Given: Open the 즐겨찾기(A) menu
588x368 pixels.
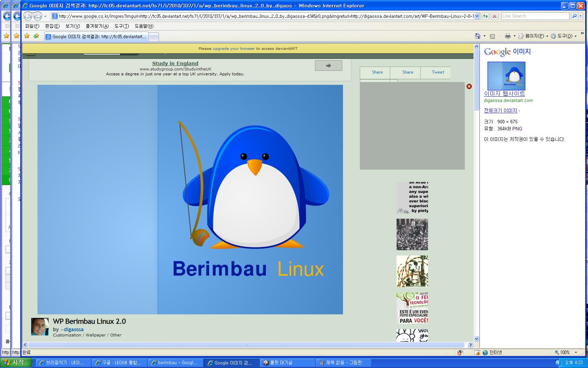Looking at the screenshot, I should (97, 26).
